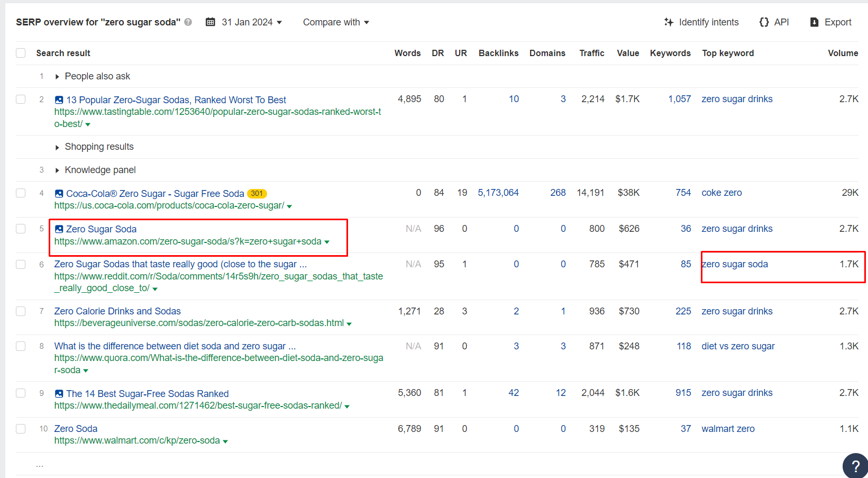The height and width of the screenshot is (478, 868).
Task: Click image icon beside Amazon Zero Sugar Soda result
Action: click(59, 229)
